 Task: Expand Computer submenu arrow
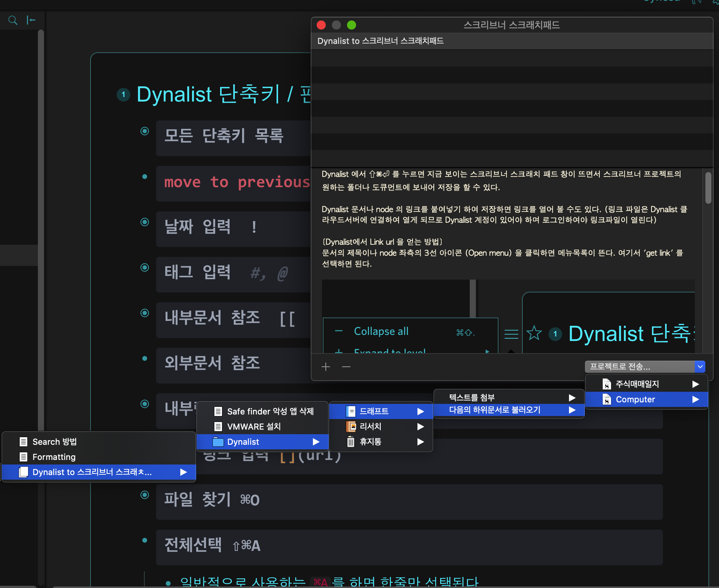click(696, 399)
